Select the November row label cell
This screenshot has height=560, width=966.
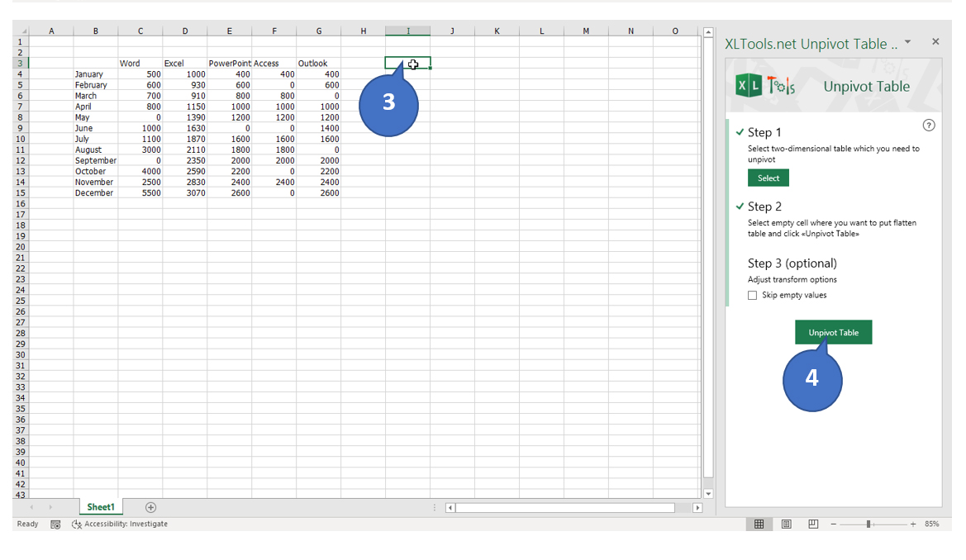(x=96, y=182)
